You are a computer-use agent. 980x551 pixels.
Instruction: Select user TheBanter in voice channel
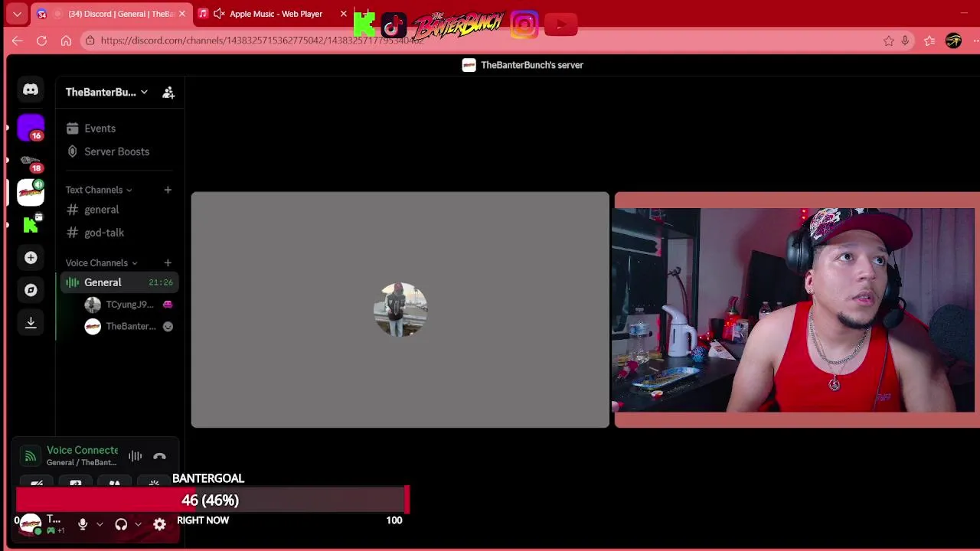tap(129, 326)
